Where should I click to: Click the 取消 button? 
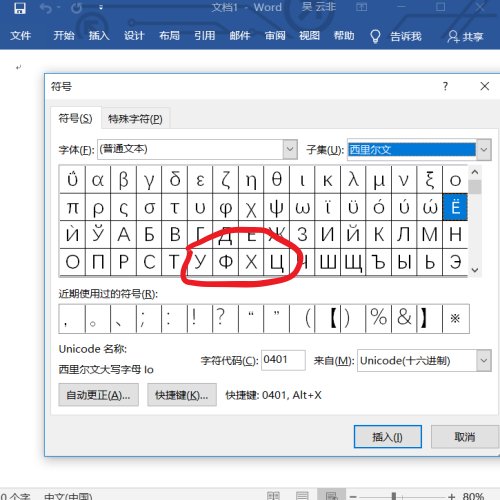(x=465, y=437)
